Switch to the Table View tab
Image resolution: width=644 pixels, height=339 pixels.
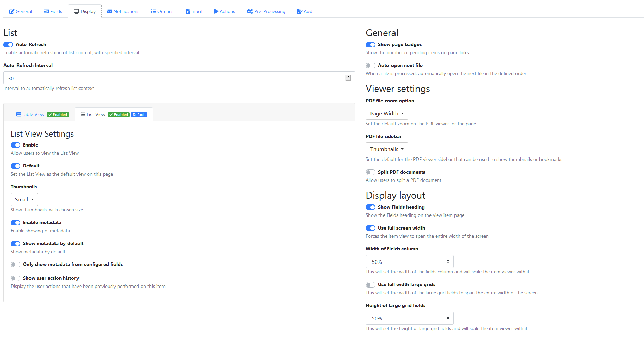click(x=33, y=115)
